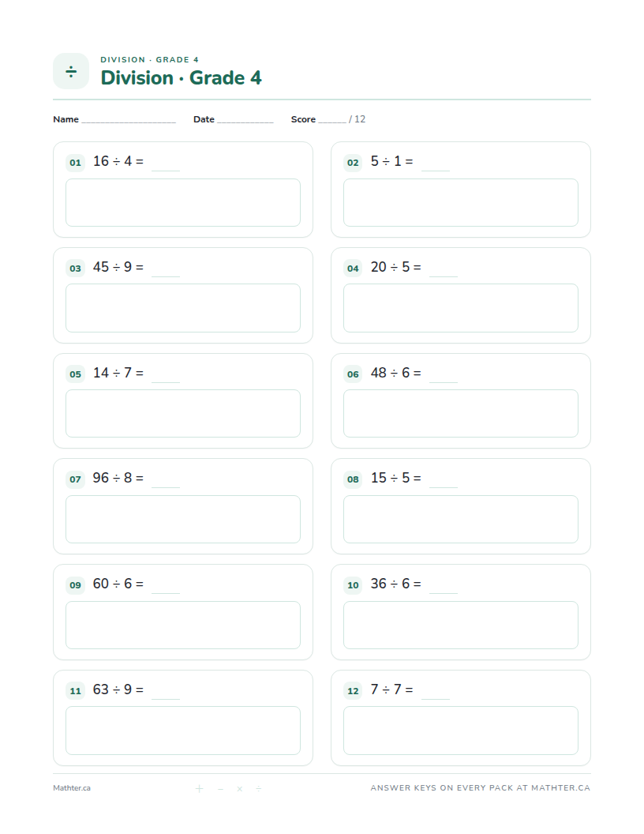Click problem number badge 10
Image resolution: width=644 pixels, height=834 pixels.
pyautogui.click(x=353, y=585)
